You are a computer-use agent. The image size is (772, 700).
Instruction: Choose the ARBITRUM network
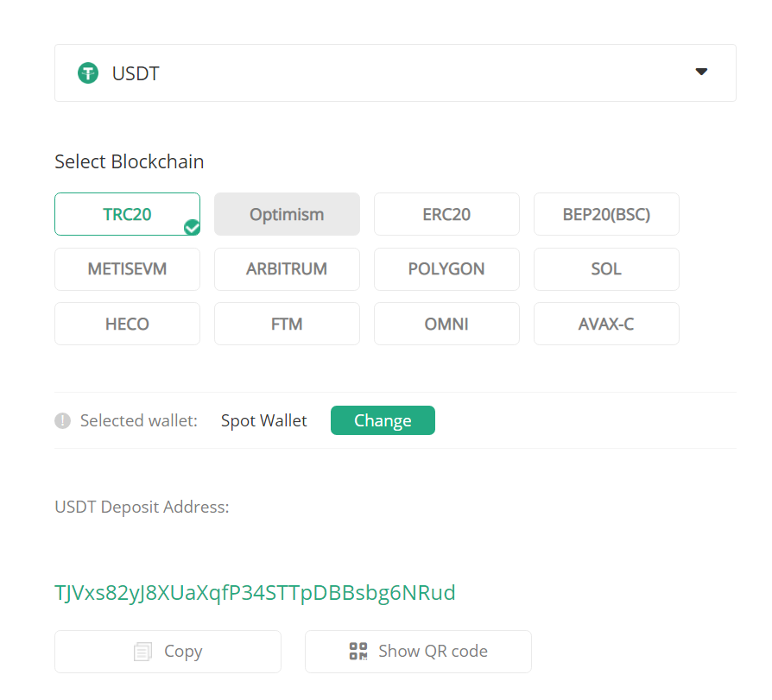(287, 269)
